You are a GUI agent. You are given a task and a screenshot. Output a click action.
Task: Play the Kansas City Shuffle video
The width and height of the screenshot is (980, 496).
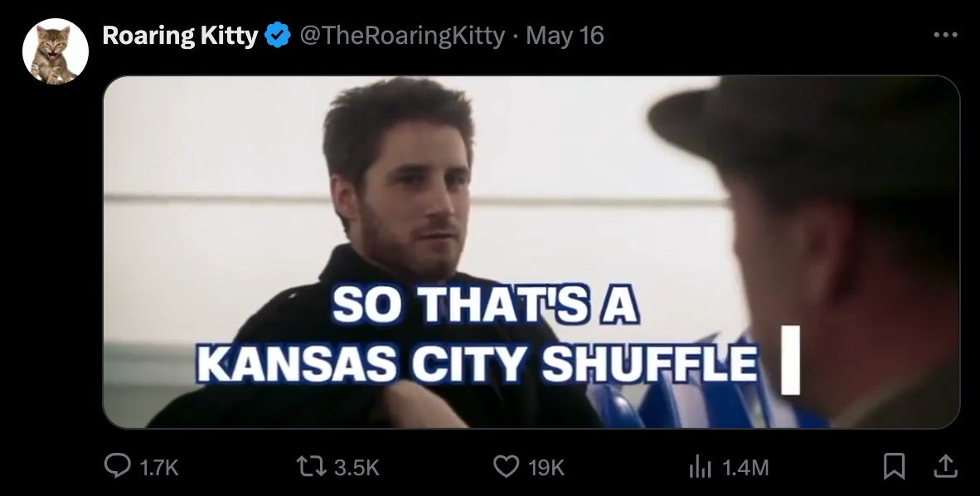click(531, 252)
